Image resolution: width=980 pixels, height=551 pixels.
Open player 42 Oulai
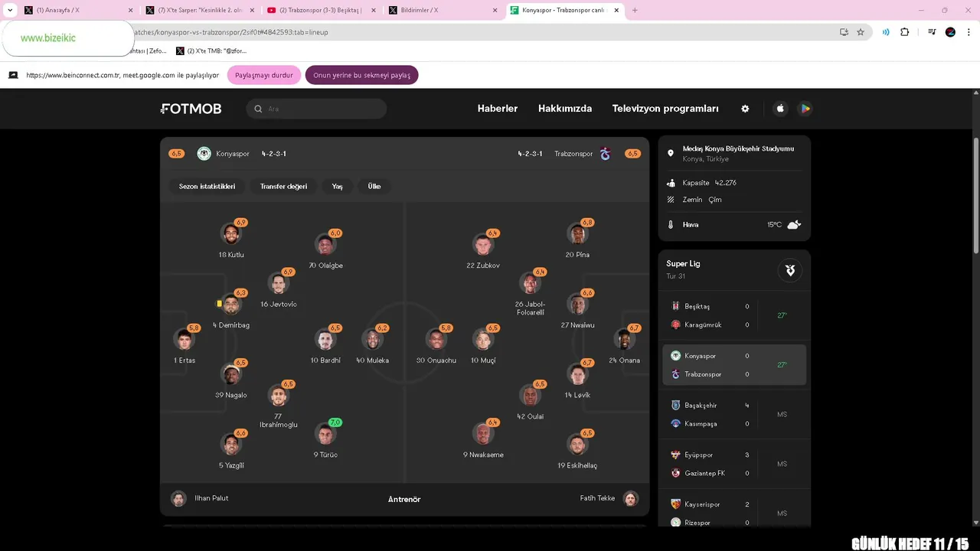click(531, 401)
